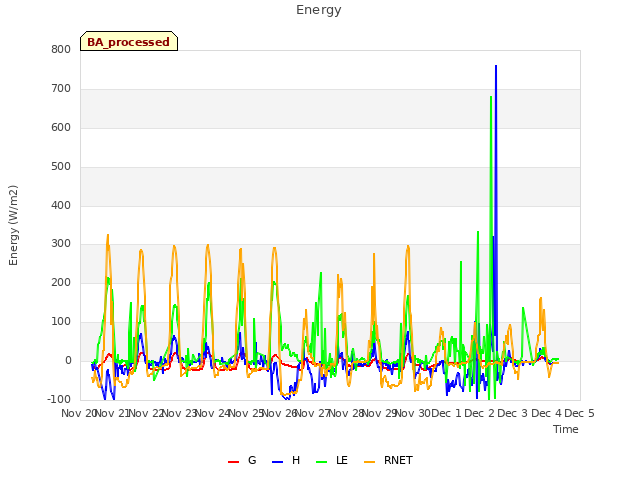Click the Dec 1 x-axis date label
Screen dimensions: 640x480
pyautogui.click(x=446, y=413)
